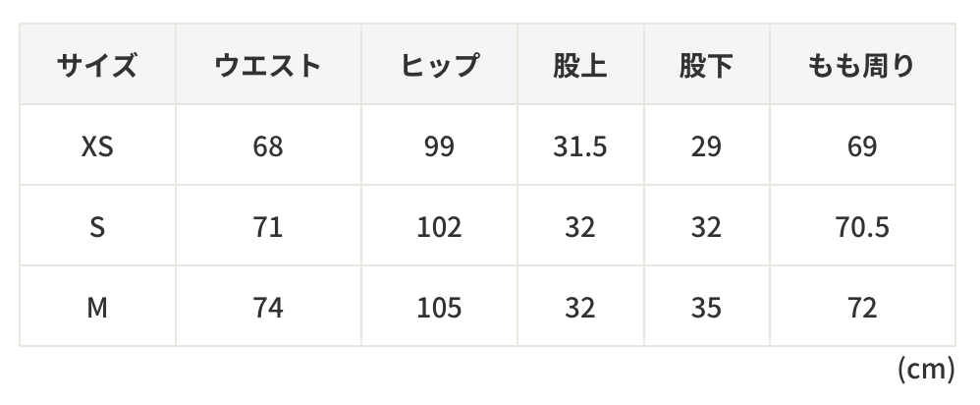Viewport: 980px width, 405px height.
Task: Click the (cm) unit label
Action: point(925,370)
